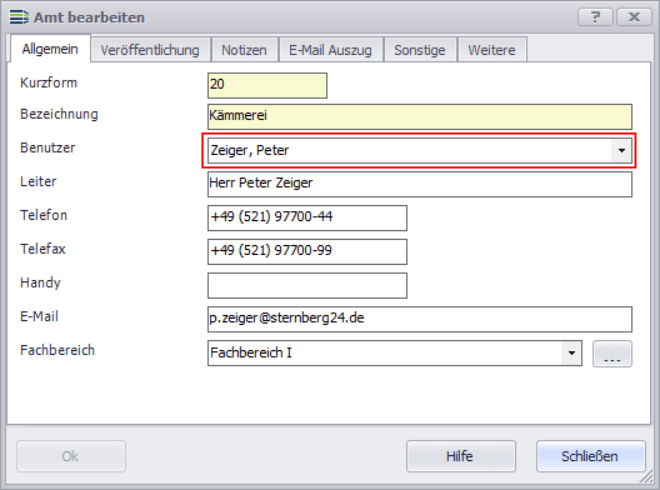The image size is (660, 490).
Task: Switch to the Allgemein tab
Action: tap(50, 50)
